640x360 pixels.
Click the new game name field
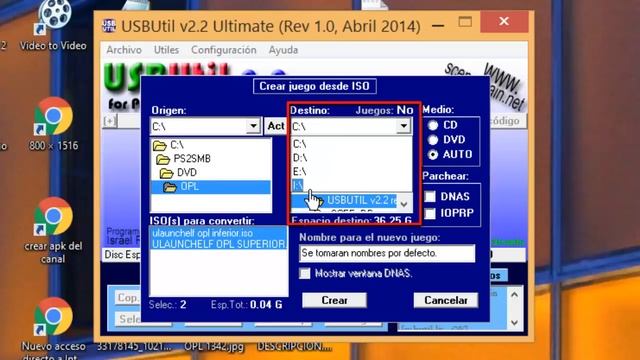387,253
